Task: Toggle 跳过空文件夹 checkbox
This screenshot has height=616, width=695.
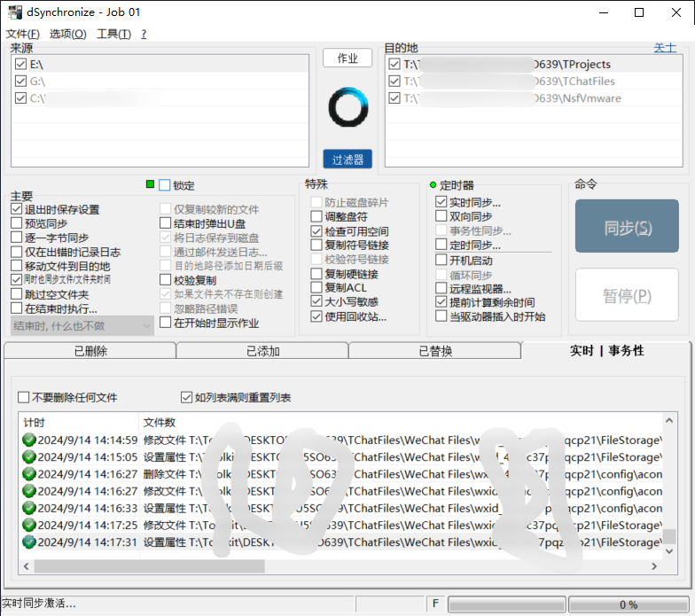Action: 16,294
